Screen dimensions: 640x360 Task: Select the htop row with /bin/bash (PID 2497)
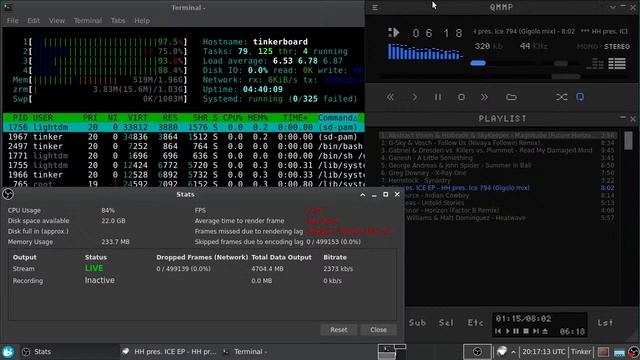[x=183, y=146]
